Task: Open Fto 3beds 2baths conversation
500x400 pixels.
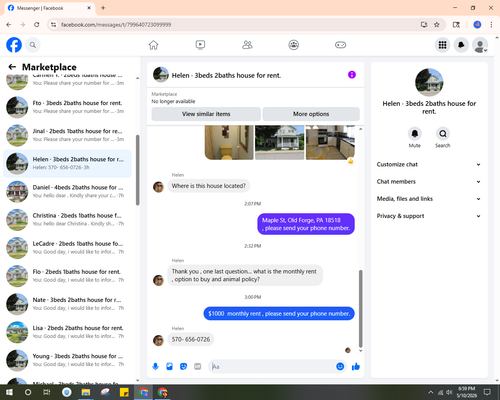Action: point(67,107)
